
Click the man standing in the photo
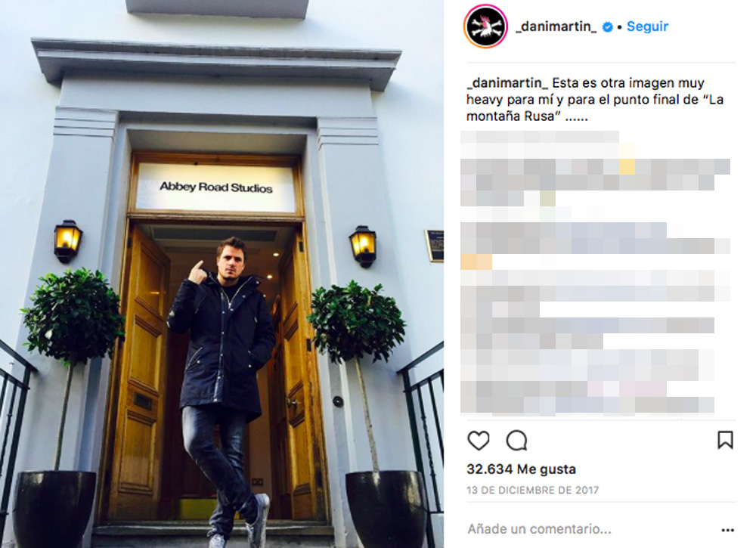223,385
